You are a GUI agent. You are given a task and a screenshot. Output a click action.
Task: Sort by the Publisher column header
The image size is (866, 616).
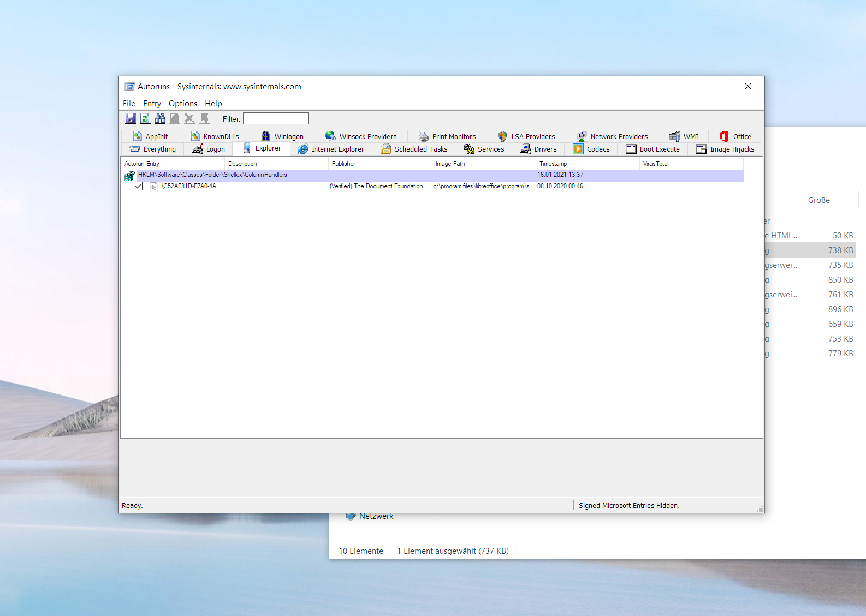(380, 164)
